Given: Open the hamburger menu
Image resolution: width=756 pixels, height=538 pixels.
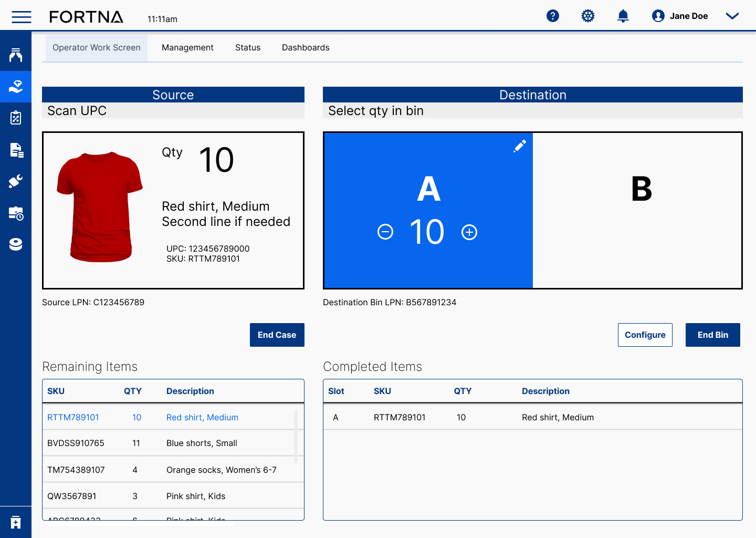Looking at the screenshot, I should pyautogui.click(x=22, y=17).
